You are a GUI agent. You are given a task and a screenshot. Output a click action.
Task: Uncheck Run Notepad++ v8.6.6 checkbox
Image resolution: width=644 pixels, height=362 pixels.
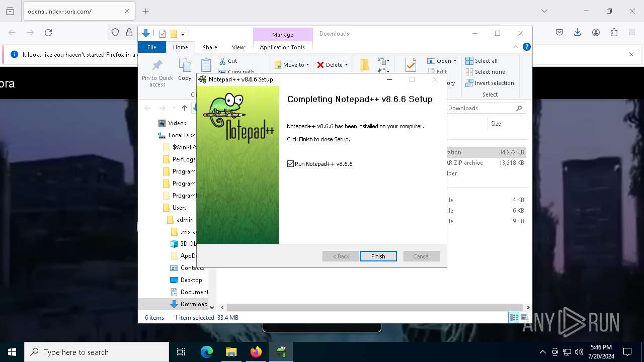point(290,164)
